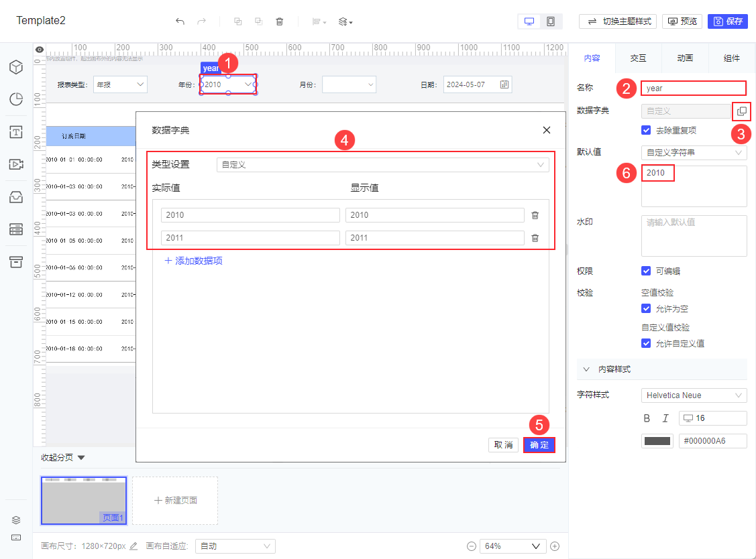Collapse the 收起分页 pagination panel
This screenshot has height=559, width=756.
[x=62, y=457]
